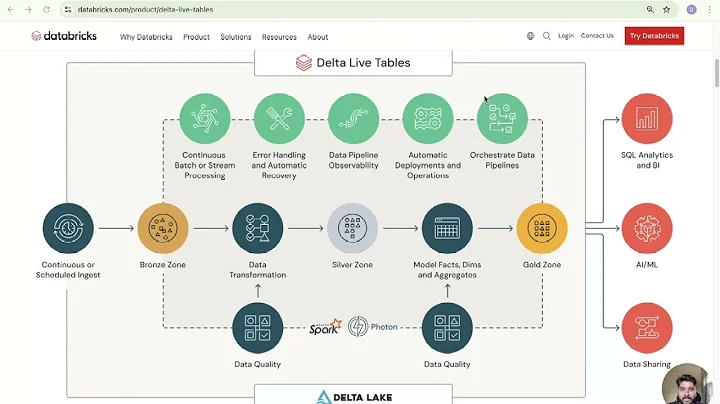Open the site search magnifier icon
720x404 pixels.
pyautogui.click(x=546, y=36)
